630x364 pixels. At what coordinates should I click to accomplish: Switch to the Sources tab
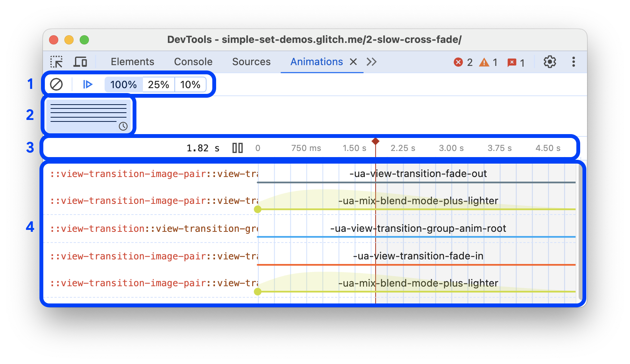point(251,62)
